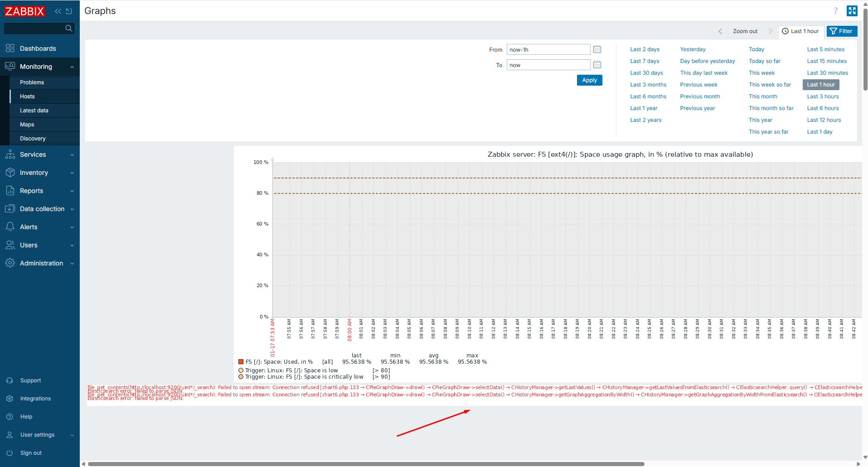Go to previous time period arrow
Image resolution: width=868 pixels, height=467 pixels.
click(720, 31)
